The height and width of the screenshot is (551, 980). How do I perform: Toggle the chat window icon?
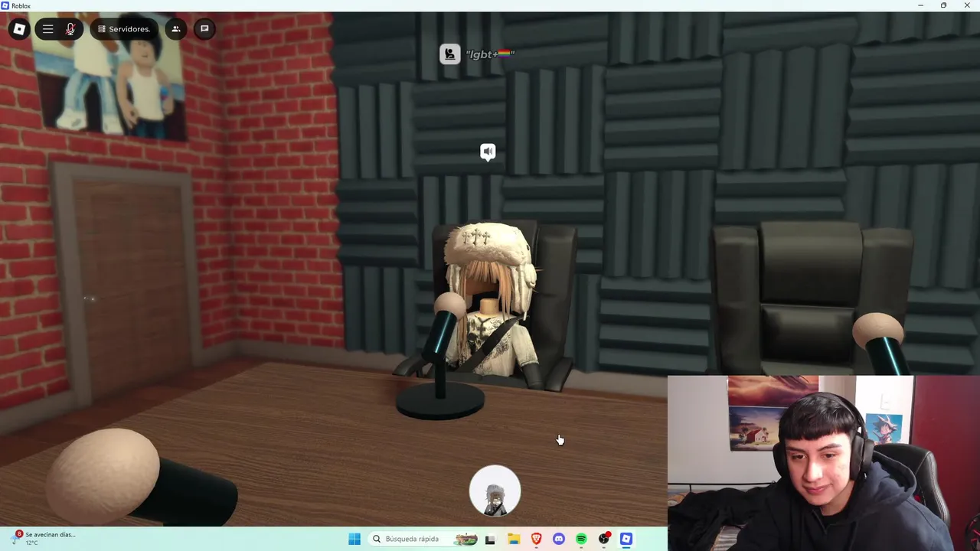pos(204,29)
